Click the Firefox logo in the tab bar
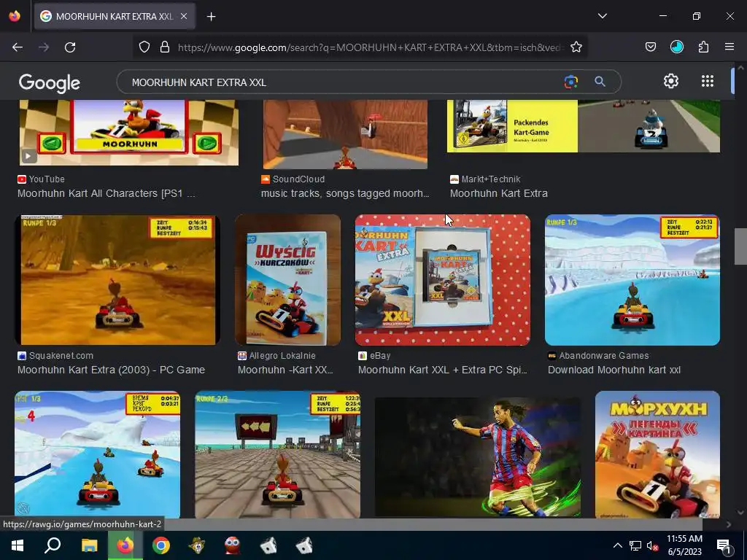This screenshot has width=747, height=560. [15, 16]
